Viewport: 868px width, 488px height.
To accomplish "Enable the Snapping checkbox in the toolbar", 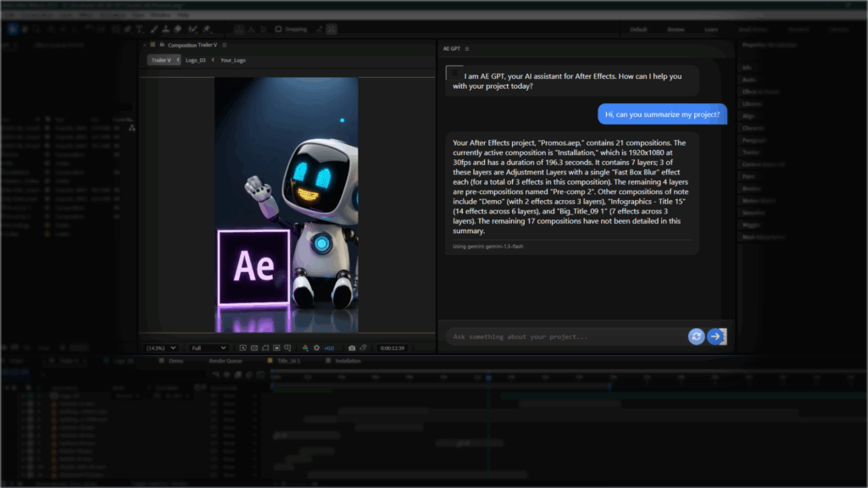I will [x=280, y=28].
